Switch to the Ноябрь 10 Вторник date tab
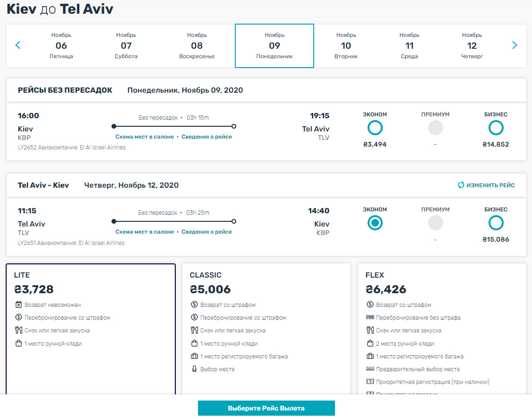Image resolution: width=532 pixels, height=419 pixels. (x=346, y=46)
